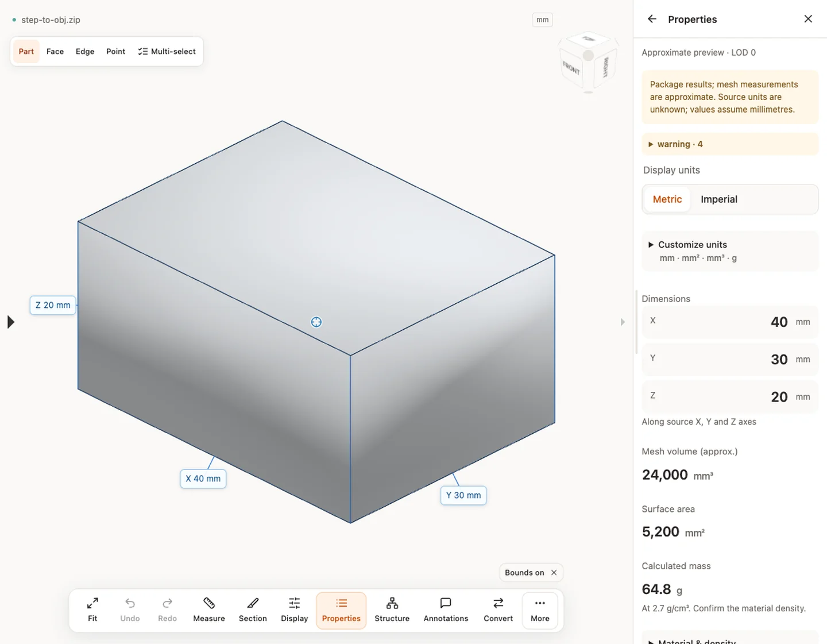Select Part selection mode

(x=26, y=51)
